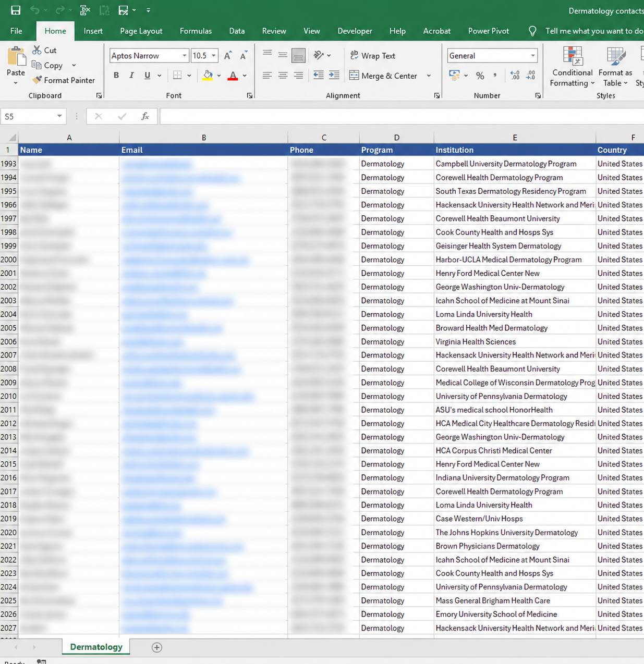Click the Align Right icon

click(x=298, y=76)
